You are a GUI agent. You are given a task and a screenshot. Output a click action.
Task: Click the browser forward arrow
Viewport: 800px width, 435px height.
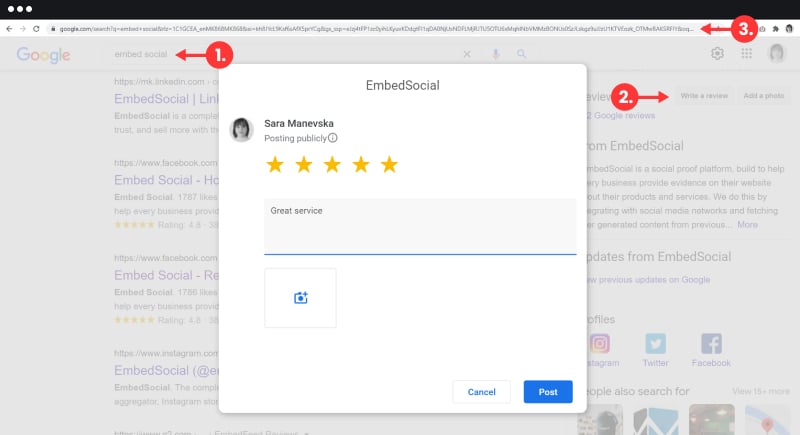pos(22,29)
